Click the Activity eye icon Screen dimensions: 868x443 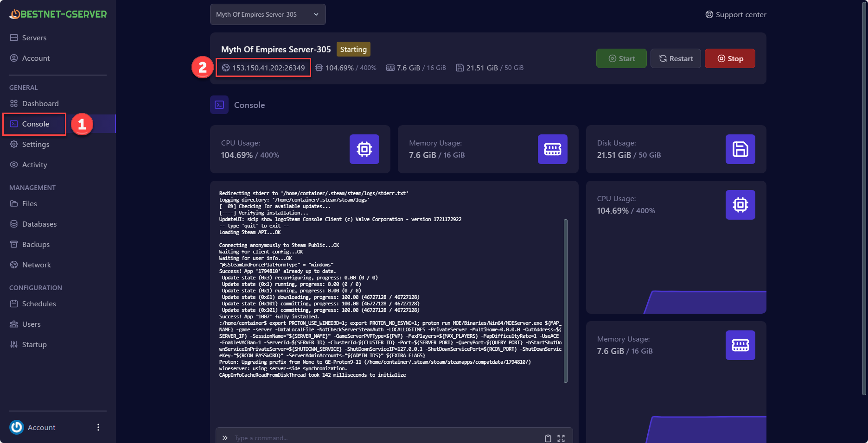pyautogui.click(x=14, y=165)
